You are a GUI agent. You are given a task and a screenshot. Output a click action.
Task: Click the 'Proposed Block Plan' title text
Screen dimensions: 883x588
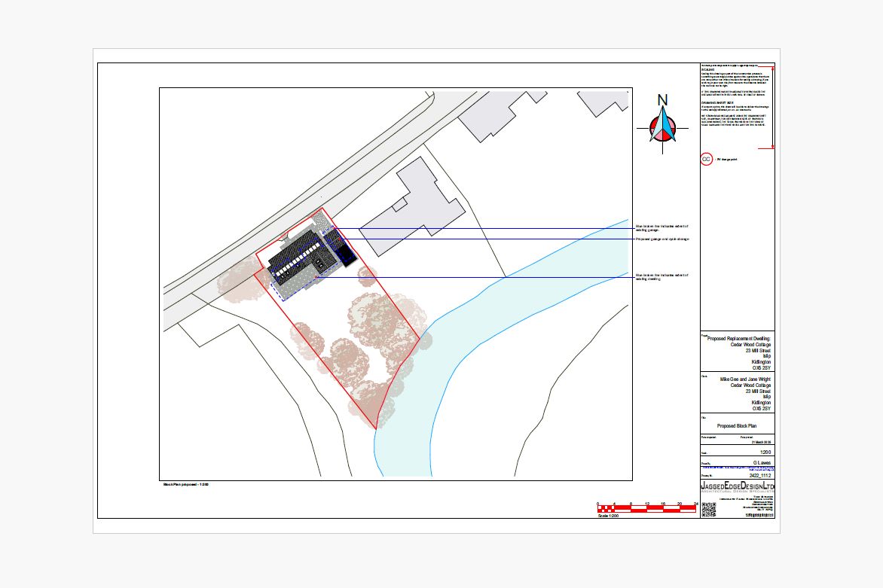click(x=737, y=425)
